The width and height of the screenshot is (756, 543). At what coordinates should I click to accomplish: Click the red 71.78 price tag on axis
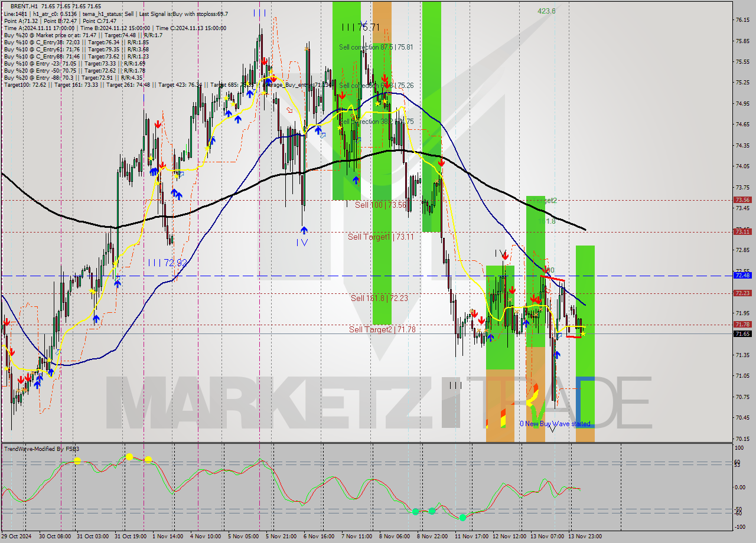(x=742, y=325)
